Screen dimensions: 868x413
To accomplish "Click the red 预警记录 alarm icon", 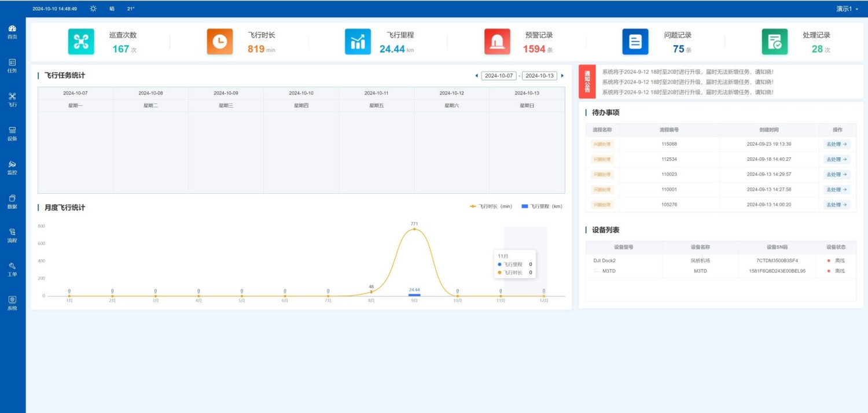I will pyautogui.click(x=497, y=42).
